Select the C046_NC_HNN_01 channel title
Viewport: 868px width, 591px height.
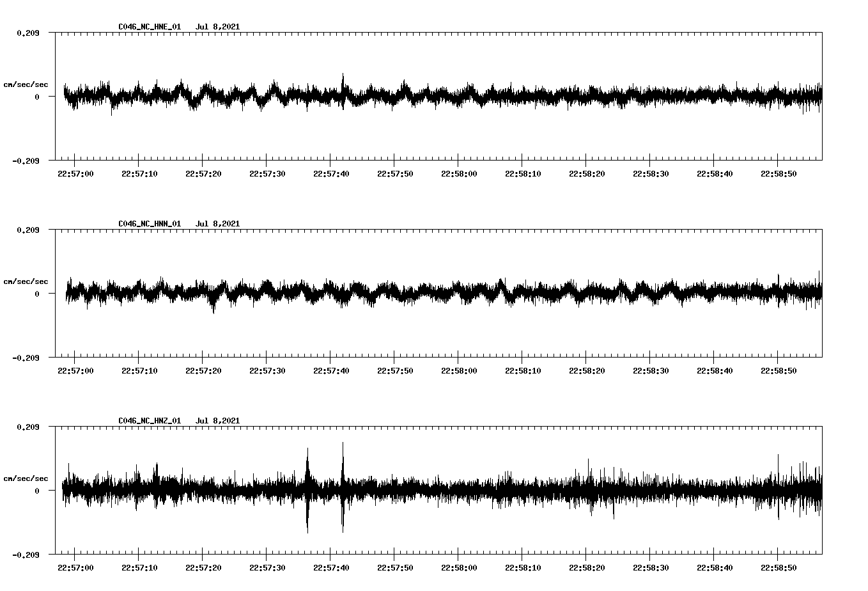148,223
